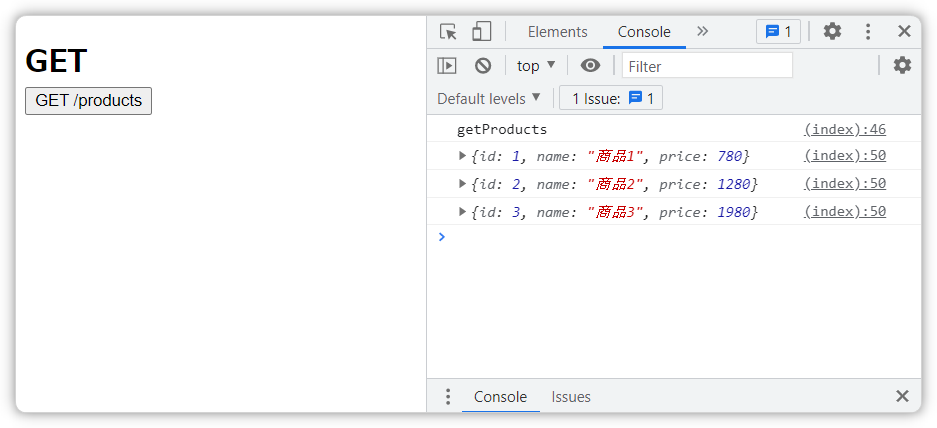The width and height of the screenshot is (937, 428).
Task: Create a live expression with eye icon
Action: [x=590, y=66]
